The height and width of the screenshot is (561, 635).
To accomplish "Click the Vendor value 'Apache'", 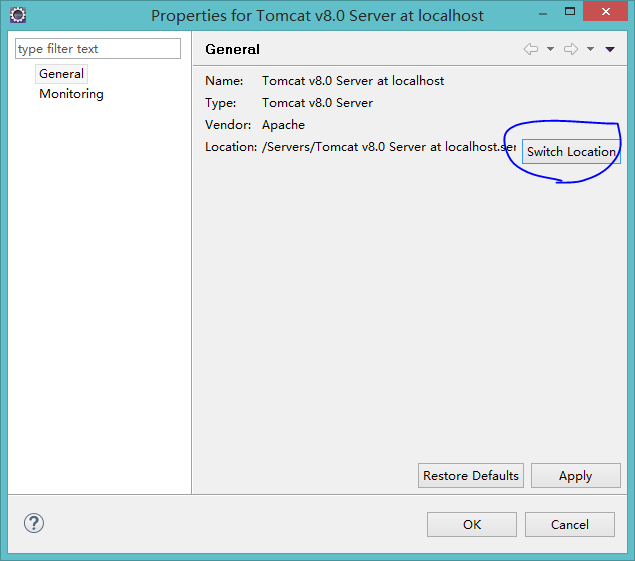I will coord(283,125).
